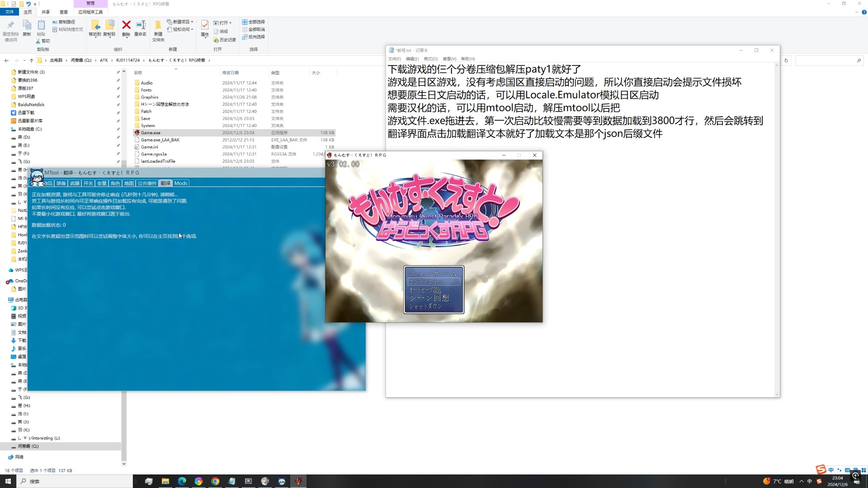Click the ATK breadcrumb in address bar
Viewport: 868px width, 488px height.
point(104,60)
